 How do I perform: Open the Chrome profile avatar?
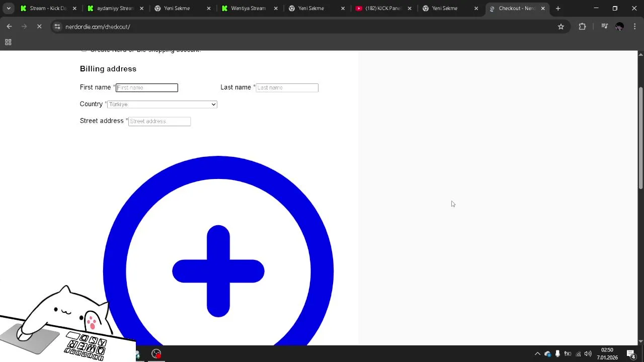pyautogui.click(x=619, y=27)
